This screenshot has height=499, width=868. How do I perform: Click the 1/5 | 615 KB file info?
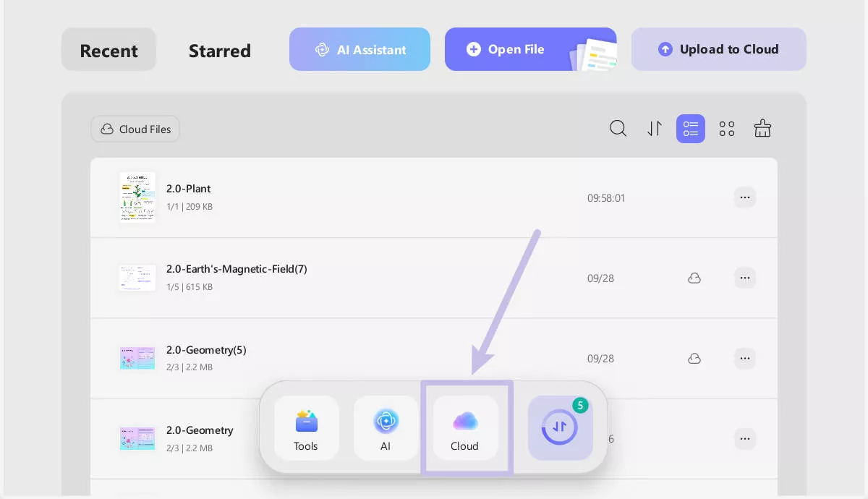[190, 287]
